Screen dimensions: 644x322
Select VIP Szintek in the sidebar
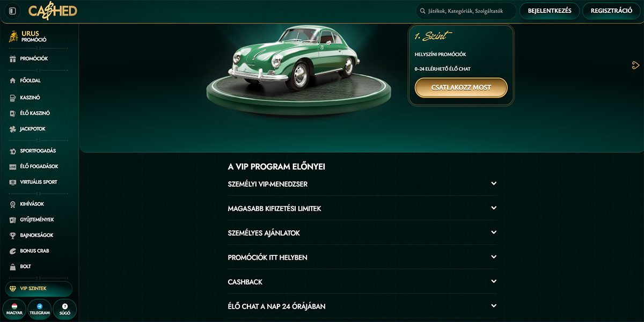coord(33,289)
